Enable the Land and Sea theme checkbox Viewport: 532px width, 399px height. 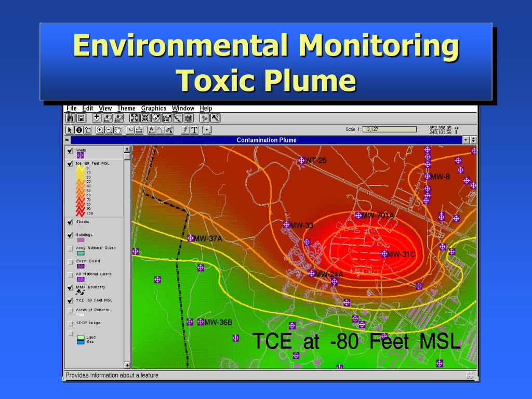70,334
